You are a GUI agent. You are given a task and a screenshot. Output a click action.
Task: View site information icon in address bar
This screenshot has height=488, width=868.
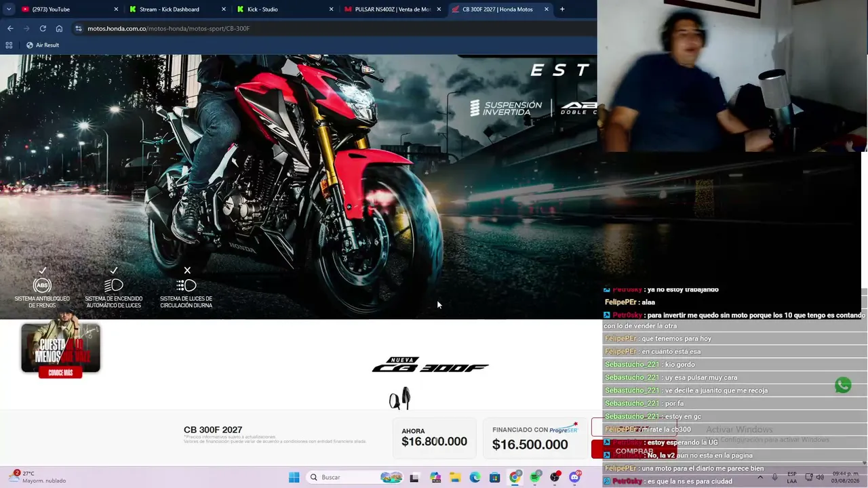pyautogui.click(x=79, y=28)
